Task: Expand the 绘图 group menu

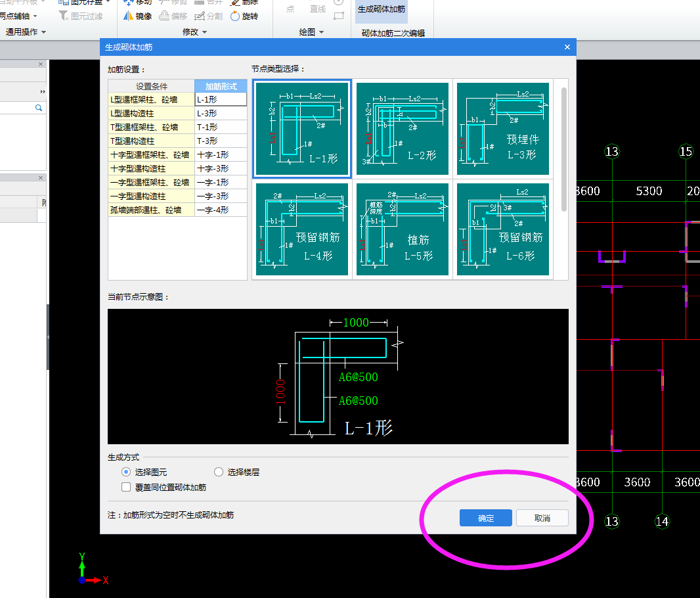Action: click(311, 32)
